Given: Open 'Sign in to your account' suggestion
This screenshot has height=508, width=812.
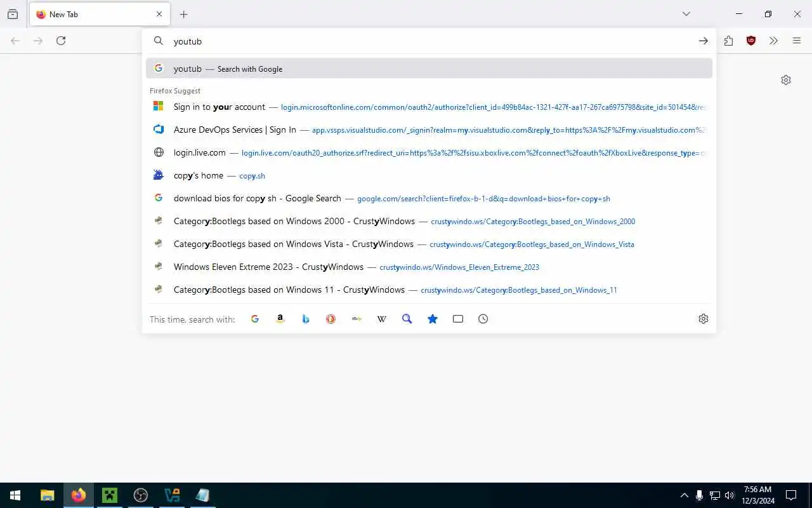Looking at the screenshot, I should pyautogui.click(x=429, y=107).
